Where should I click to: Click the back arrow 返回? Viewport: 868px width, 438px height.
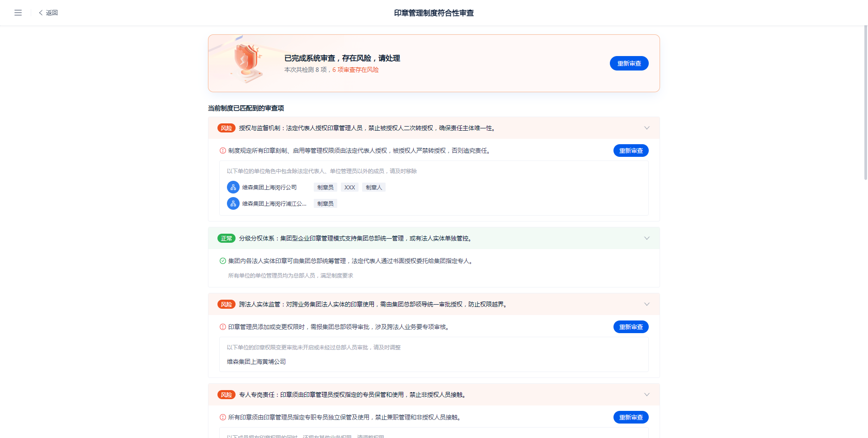(48, 13)
